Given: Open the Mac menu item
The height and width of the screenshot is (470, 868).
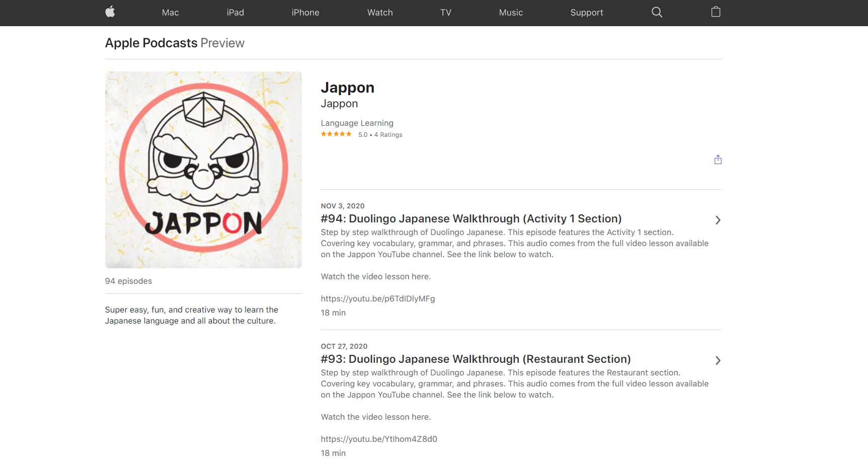Looking at the screenshot, I should 171,13.
